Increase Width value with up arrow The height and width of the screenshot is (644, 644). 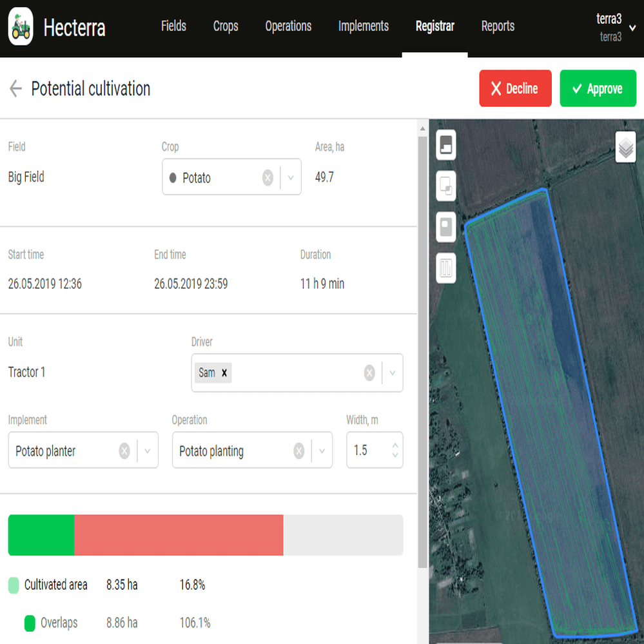tap(395, 445)
